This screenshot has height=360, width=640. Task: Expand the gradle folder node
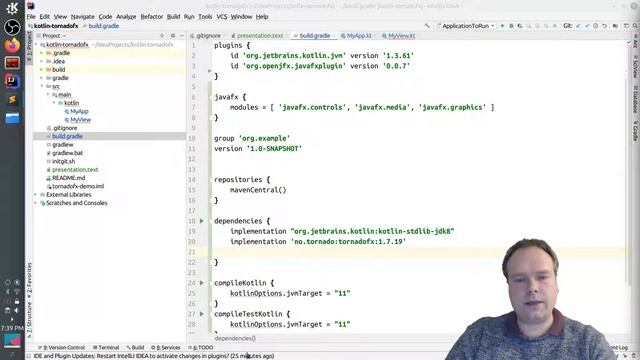click(x=42, y=78)
